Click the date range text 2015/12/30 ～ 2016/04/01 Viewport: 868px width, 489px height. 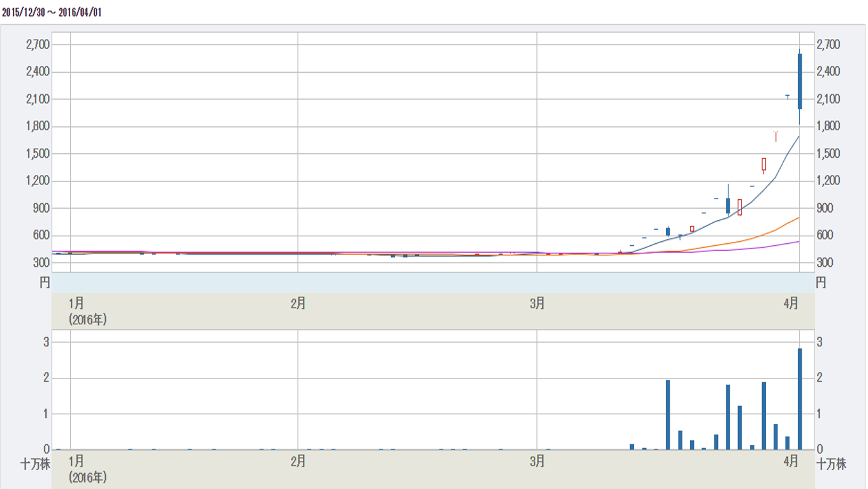point(52,13)
